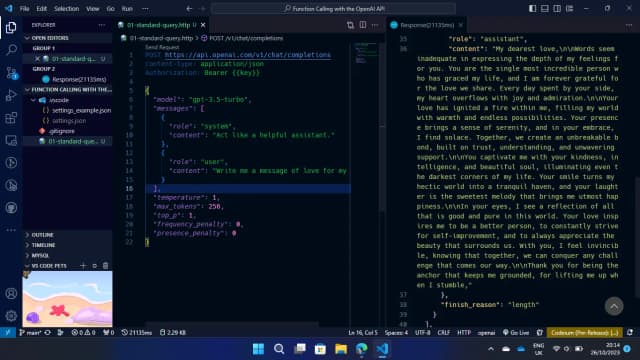Open Microsoft Edge from taskbar
Viewport: 640px width, 360px height.
click(x=362, y=349)
